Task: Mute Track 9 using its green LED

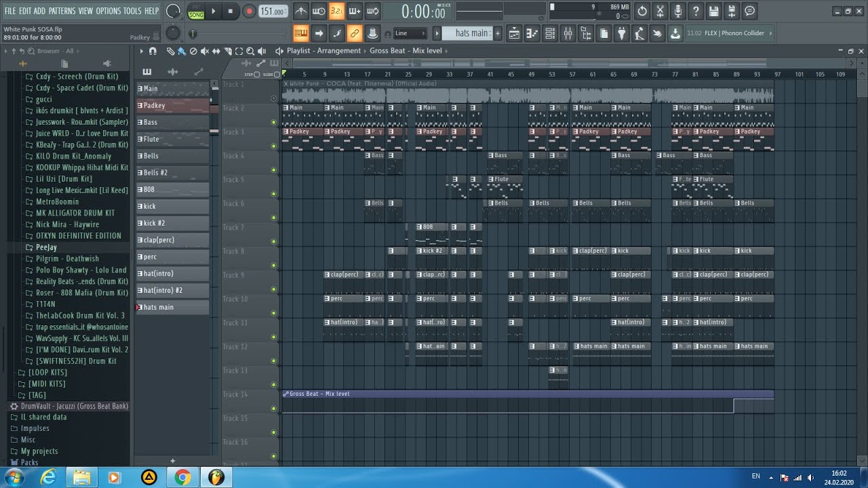Action: tap(274, 289)
